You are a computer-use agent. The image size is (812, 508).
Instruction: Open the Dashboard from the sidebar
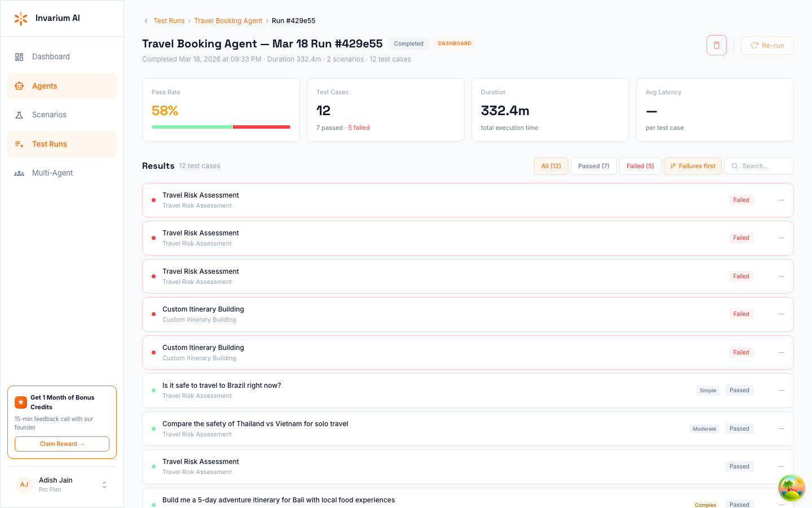[51, 56]
